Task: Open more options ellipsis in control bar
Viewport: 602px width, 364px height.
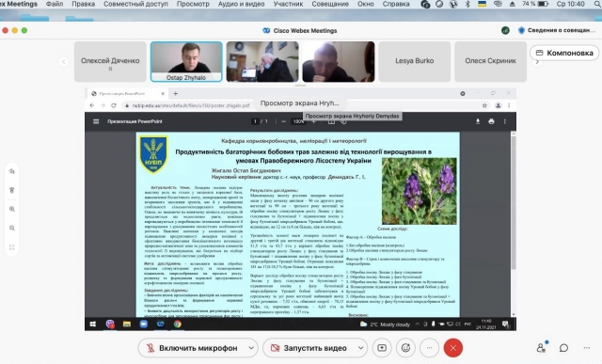Action: (x=429, y=348)
